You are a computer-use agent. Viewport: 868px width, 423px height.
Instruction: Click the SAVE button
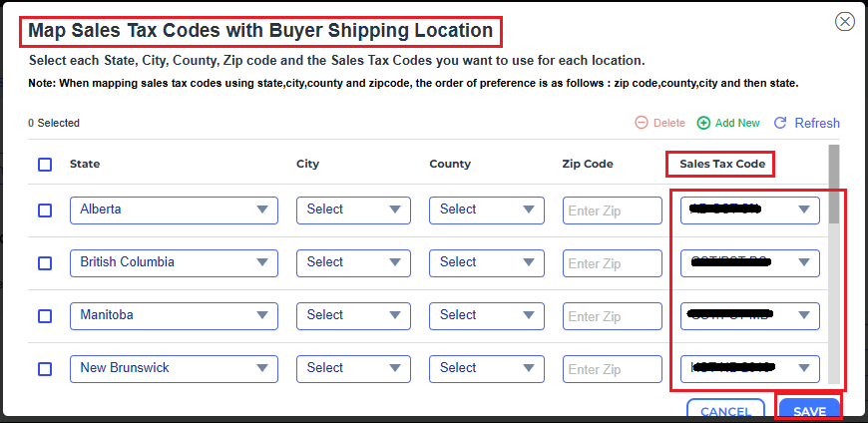(x=809, y=411)
